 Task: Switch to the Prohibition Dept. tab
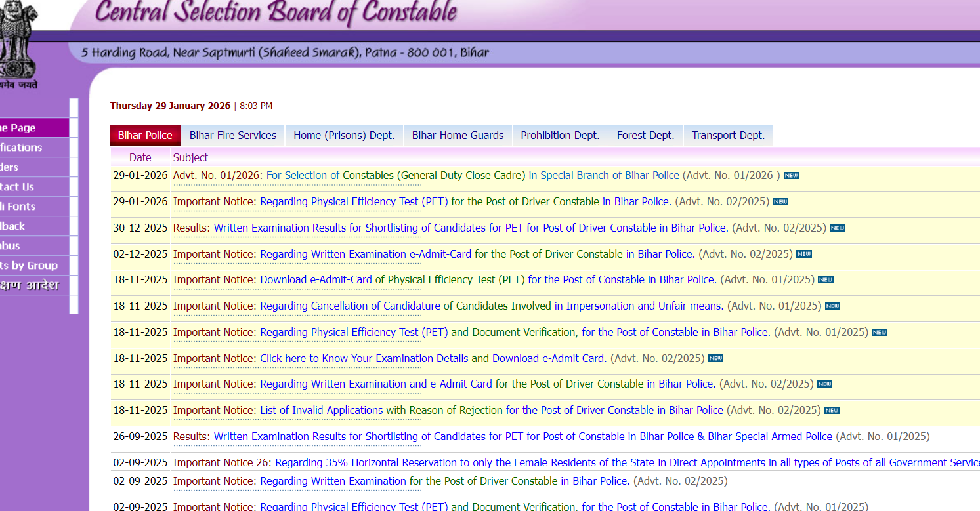(x=560, y=135)
